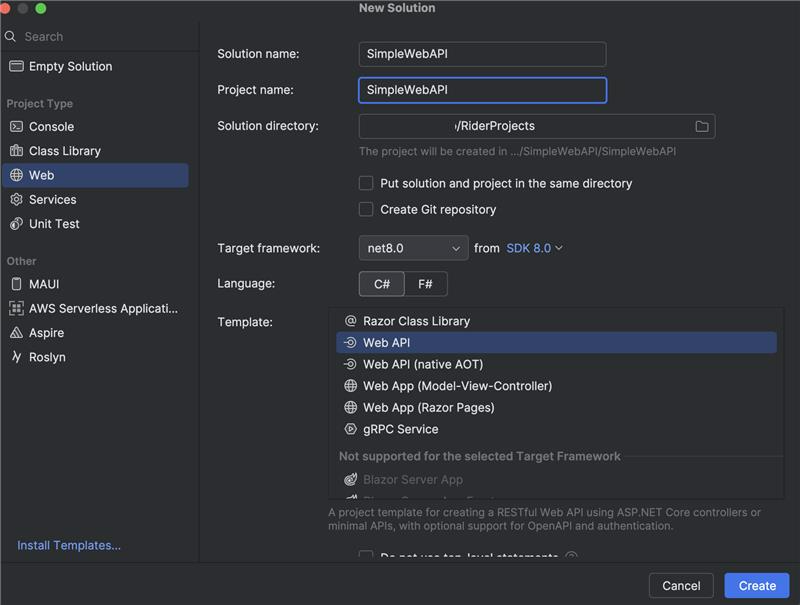Select F# as the language
This screenshot has height=605, width=800.
(x=426, y=284)
